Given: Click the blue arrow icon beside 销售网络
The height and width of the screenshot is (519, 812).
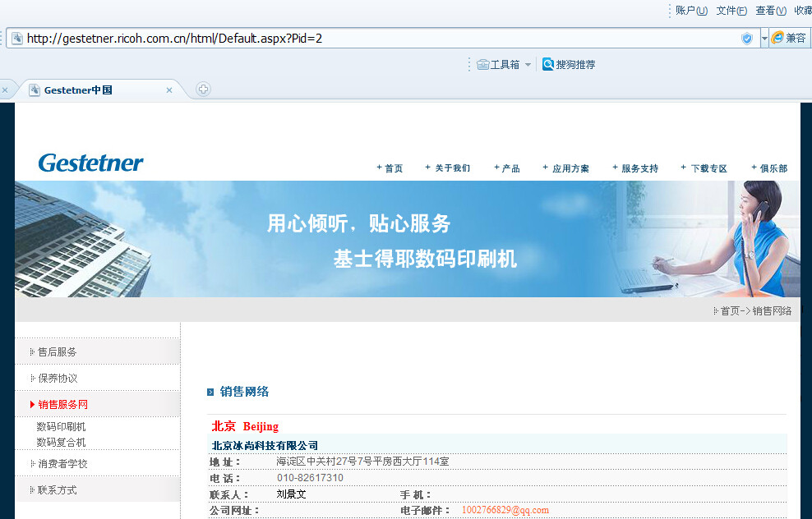Looking at the screenshot, I should 210,393.
